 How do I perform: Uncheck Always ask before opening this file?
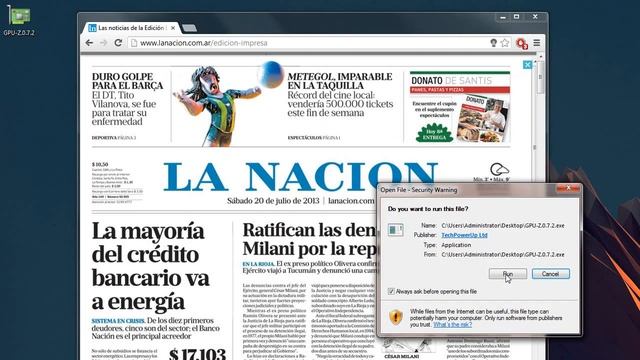[391, 291]
